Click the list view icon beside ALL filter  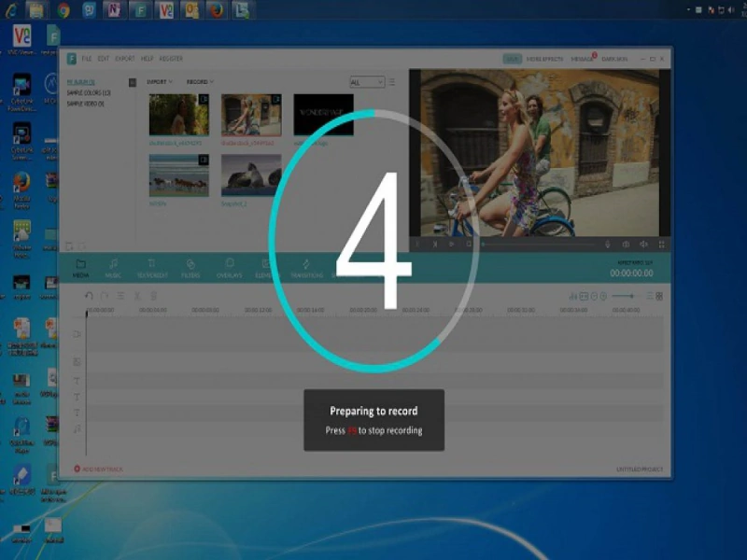(392, 82)
